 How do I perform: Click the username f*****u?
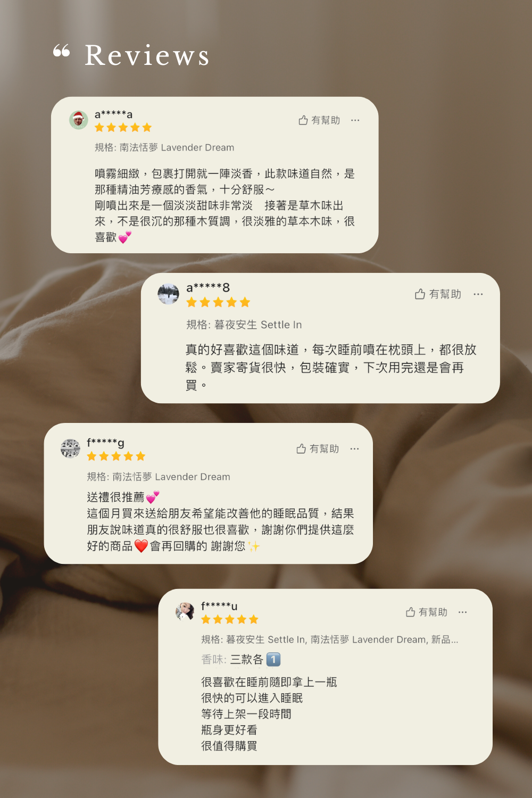(x=219, y=605)
